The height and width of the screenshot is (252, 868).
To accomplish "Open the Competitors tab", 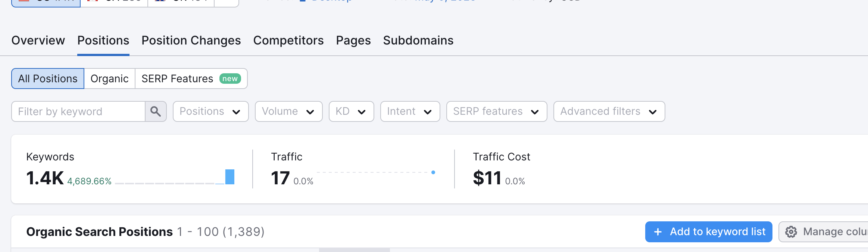I will [288, 40].
